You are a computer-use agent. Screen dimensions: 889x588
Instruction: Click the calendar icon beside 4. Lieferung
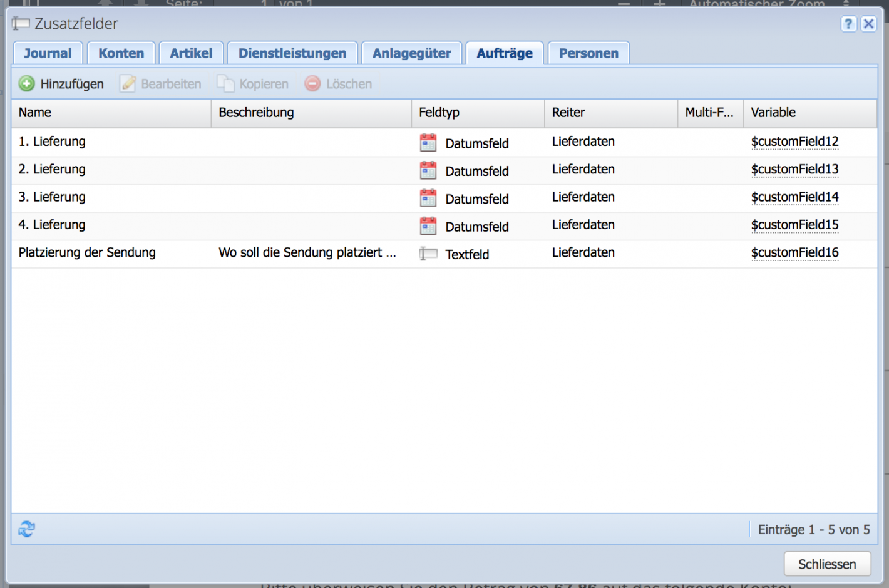428,225
